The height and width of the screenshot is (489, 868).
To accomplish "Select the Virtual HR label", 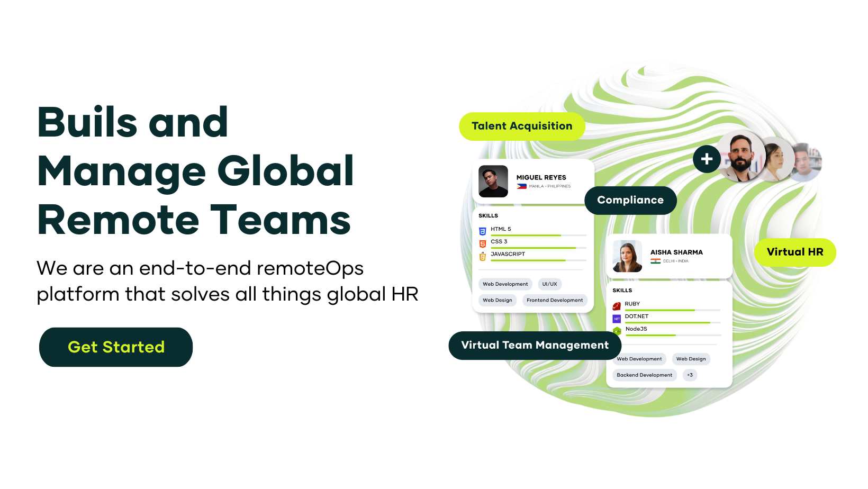I will tap(795, 252).
